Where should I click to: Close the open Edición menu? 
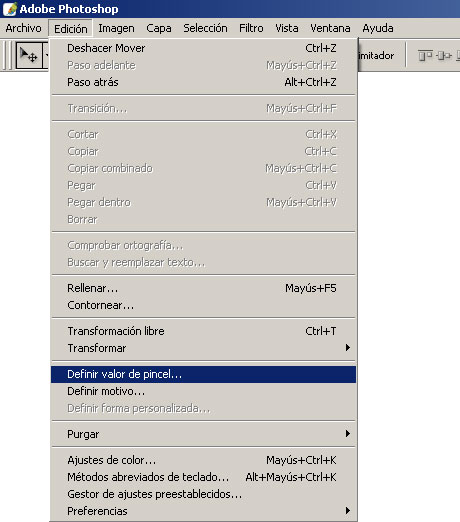point(71,29)
